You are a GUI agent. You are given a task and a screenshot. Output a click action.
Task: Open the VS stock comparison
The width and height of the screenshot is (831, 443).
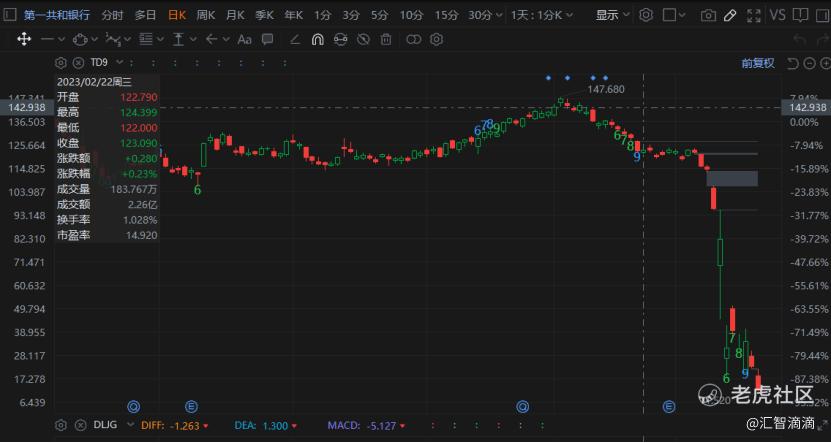[777, 15]
